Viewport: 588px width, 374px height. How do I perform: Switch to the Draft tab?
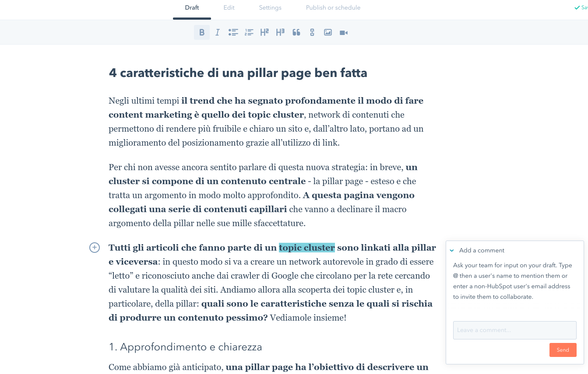(192, 8)
